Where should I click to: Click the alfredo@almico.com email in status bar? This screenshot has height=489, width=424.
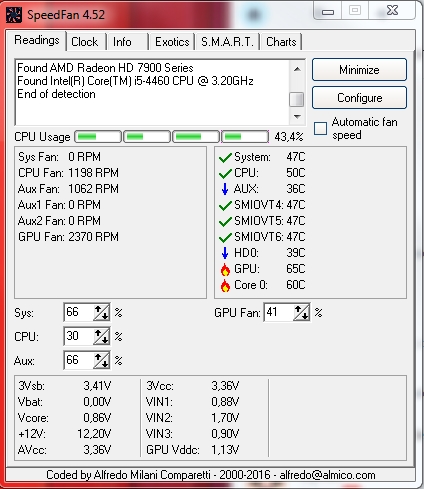327,475
